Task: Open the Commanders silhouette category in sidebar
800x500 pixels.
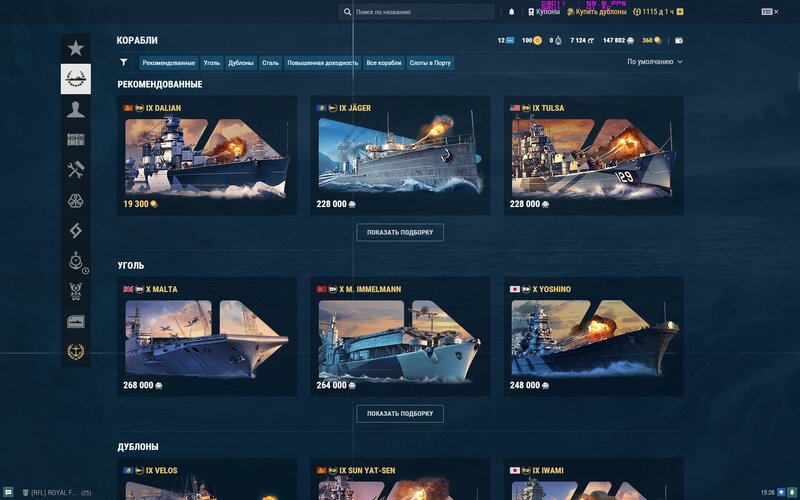Action: click(76, 109)
